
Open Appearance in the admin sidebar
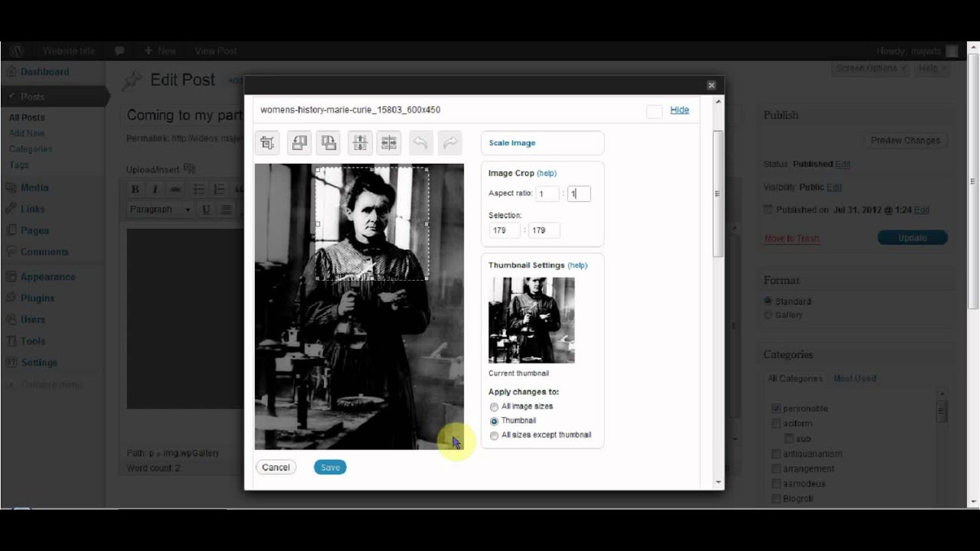47,277
